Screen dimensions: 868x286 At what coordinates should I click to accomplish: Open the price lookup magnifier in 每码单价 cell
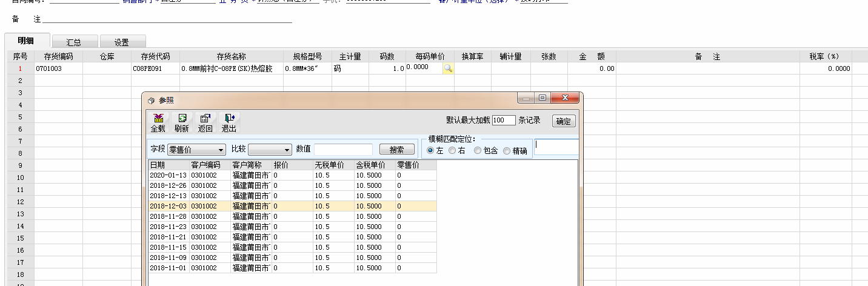point(448,68)
